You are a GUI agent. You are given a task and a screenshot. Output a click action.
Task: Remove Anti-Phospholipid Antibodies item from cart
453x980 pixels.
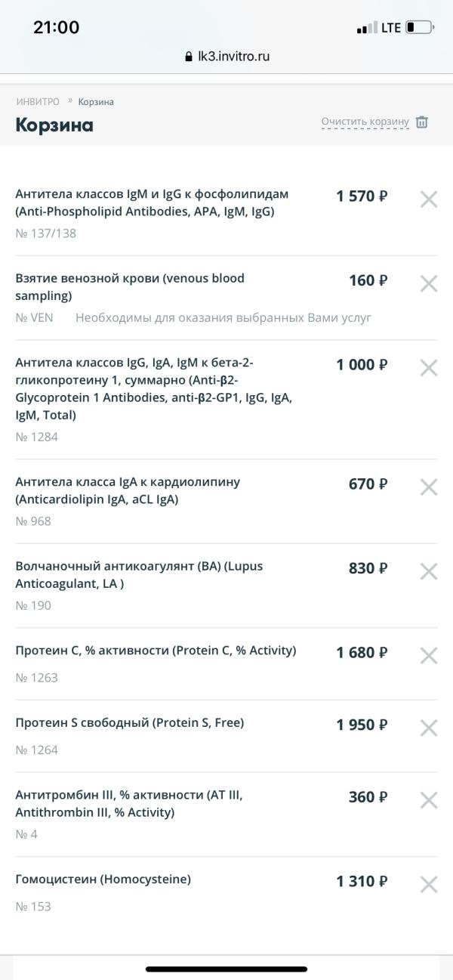[x=429, y=199]
